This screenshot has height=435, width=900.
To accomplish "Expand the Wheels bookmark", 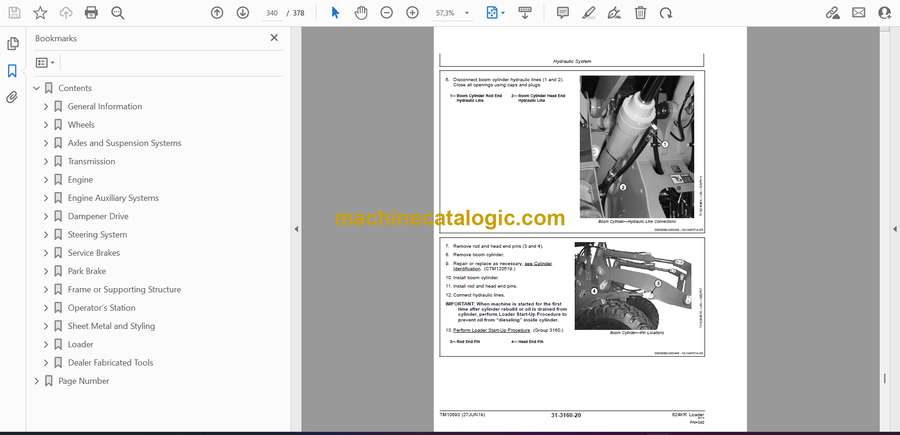I will pyautogui.click(x=46, y=125).
